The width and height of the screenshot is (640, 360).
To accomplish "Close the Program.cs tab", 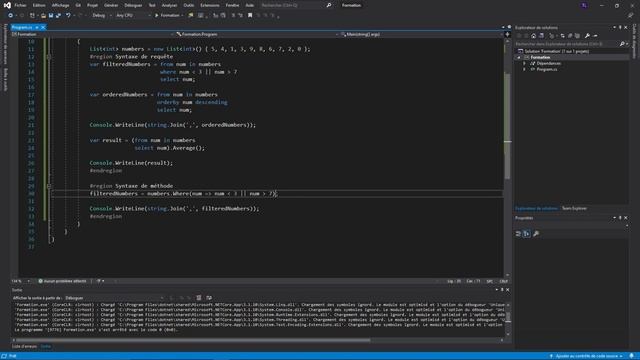I will [x=43, y=27].
